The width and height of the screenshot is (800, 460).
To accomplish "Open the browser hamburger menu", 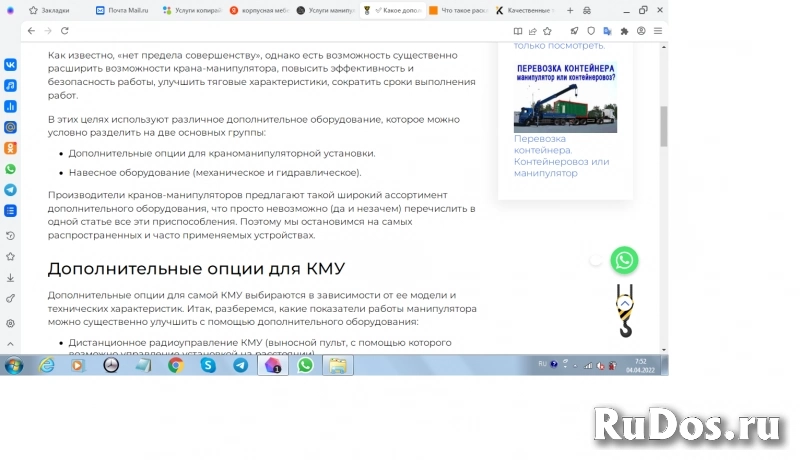I will (658, 31).
